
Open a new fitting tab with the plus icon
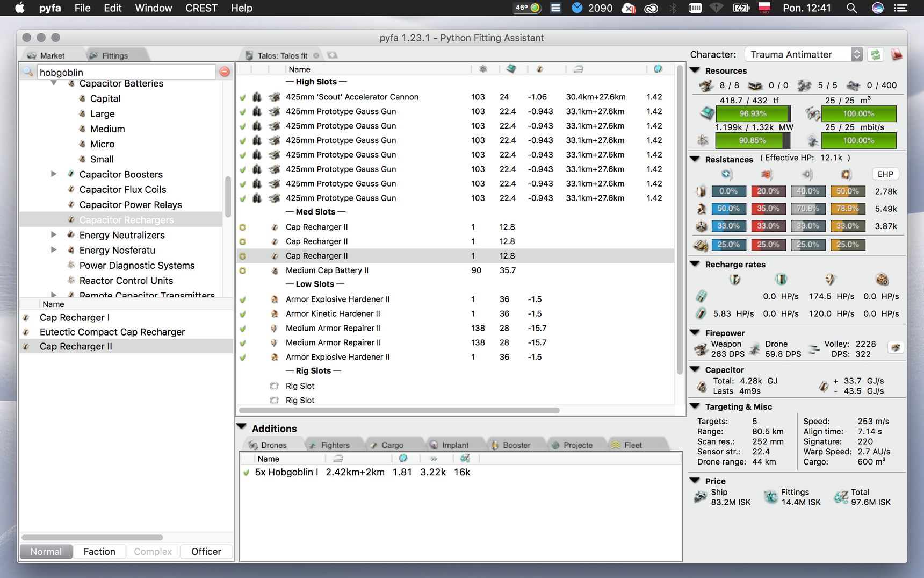tap(333, 55)
